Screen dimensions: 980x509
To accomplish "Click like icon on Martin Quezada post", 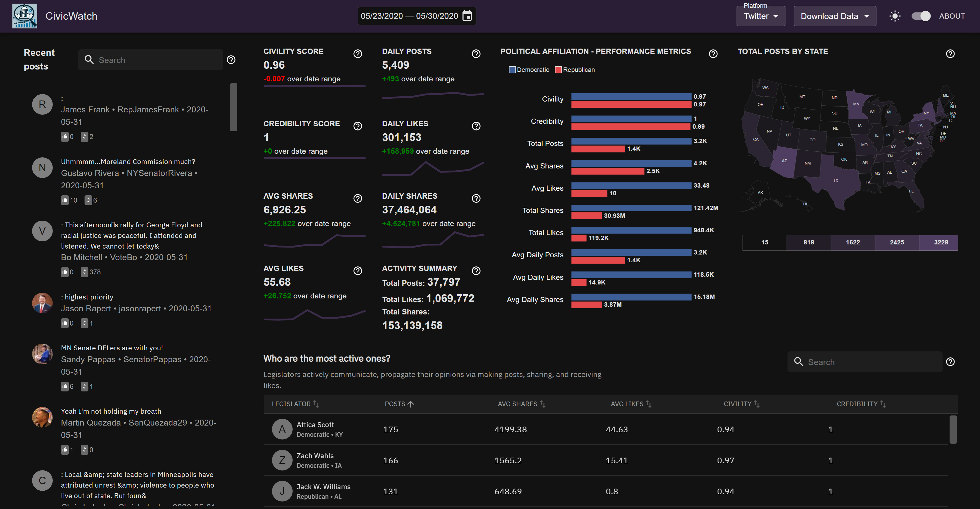I will (x=65, y=450).
